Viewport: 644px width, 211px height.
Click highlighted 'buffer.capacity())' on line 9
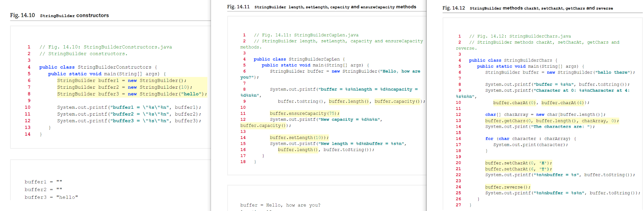click(398, 101)
